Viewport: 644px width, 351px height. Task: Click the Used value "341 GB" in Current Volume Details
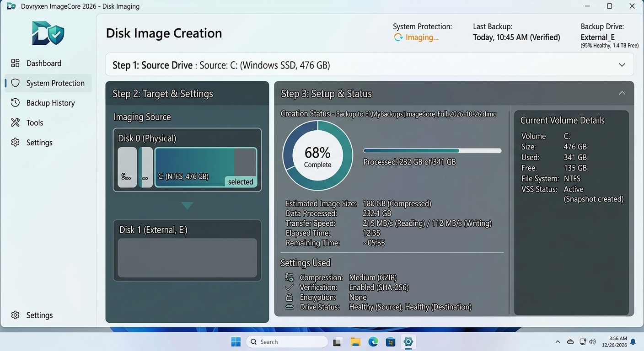pyautogui.click(x=575, y=157)
